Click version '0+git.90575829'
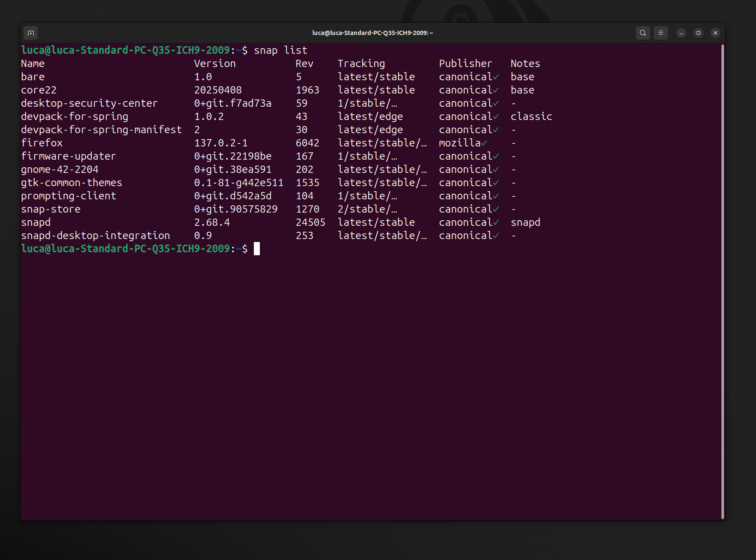Screen dimensions: 756x560 pos(236,209)
